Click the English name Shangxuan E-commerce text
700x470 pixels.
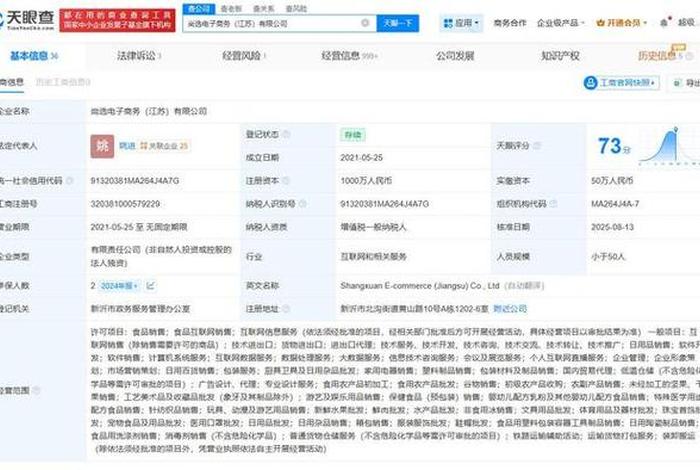point(420,286)
